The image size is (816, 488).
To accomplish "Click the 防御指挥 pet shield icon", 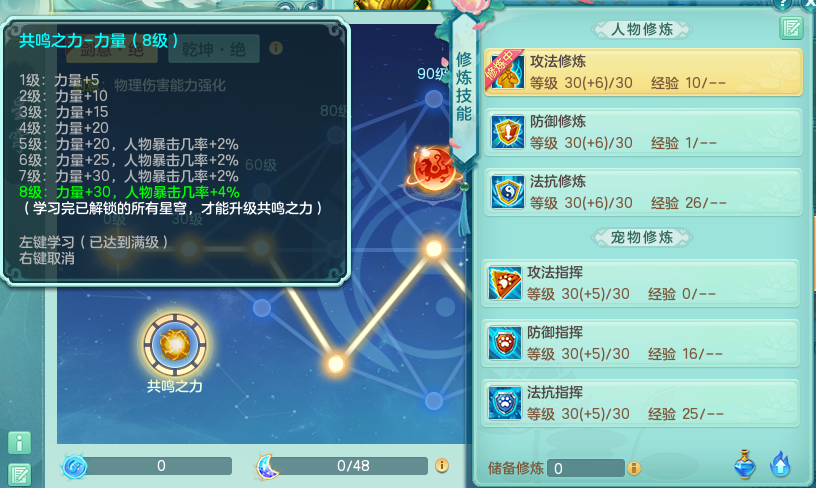I will pos(504,343).
